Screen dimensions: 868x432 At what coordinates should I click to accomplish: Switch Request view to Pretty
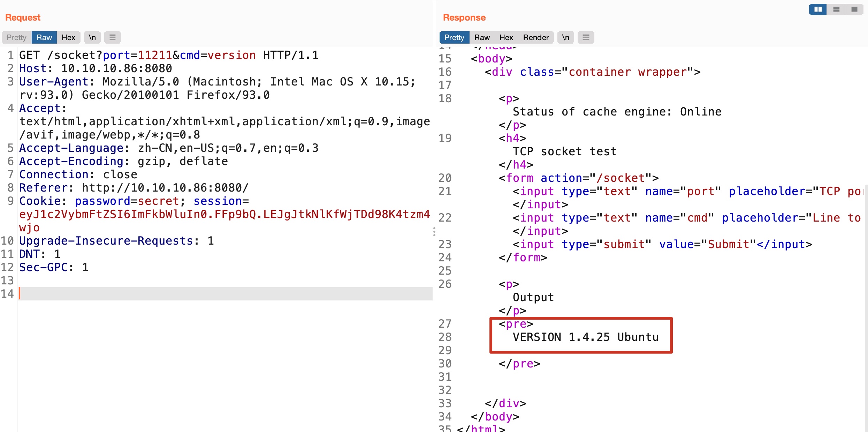[x=16, y=37]
